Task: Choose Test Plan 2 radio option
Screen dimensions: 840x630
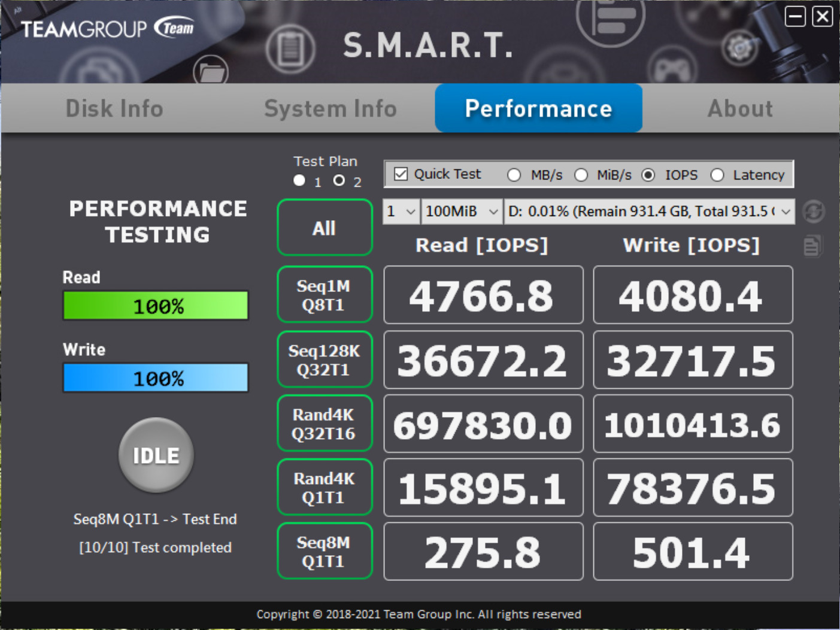Action: pos(339,181)
